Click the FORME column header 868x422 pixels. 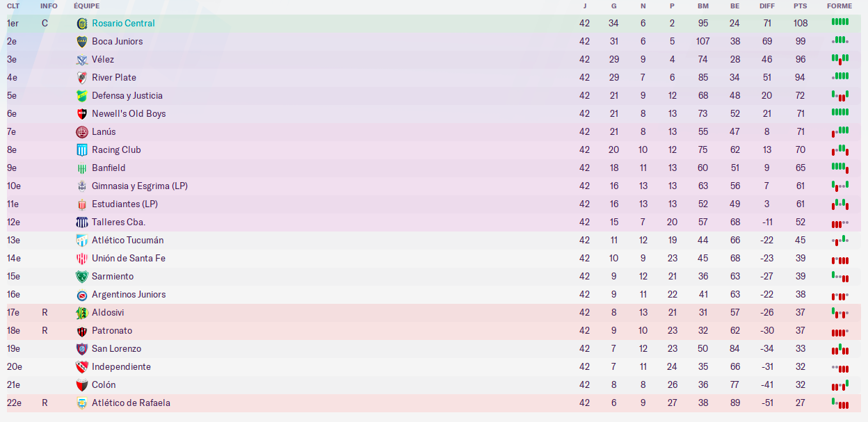(x=839, y=6)
